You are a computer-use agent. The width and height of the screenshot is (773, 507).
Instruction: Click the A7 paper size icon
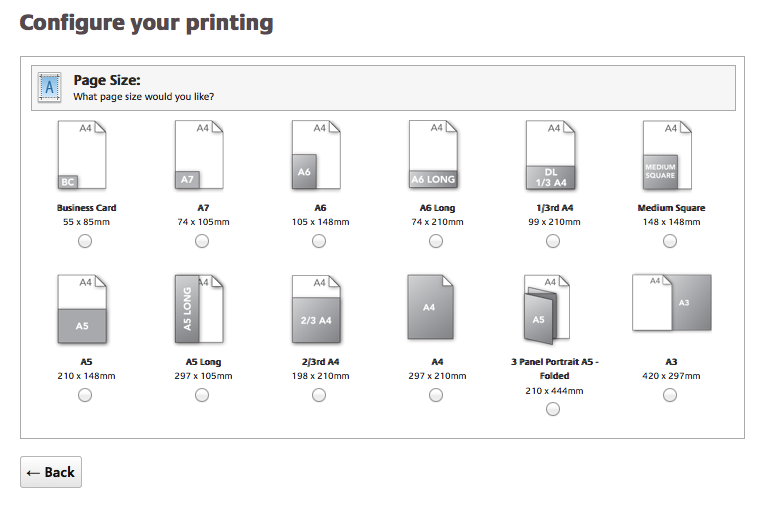(199, 156)
